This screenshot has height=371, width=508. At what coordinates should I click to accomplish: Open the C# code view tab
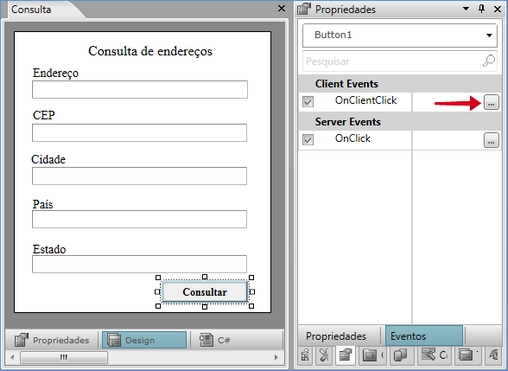[x=215, y=340]
